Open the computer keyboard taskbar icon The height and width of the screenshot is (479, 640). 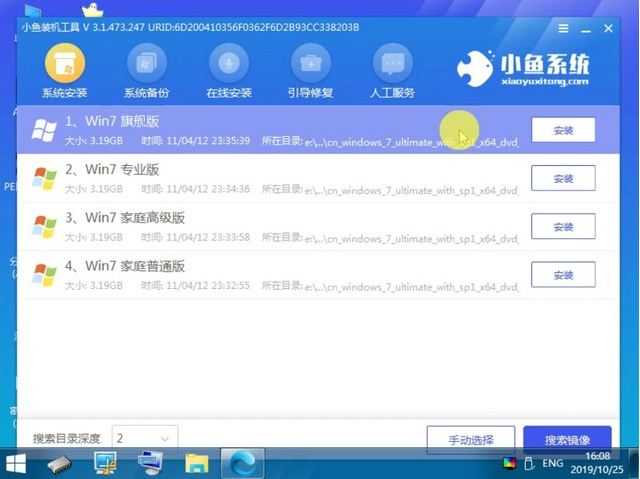pyautogui.click(x=150, y=463)
